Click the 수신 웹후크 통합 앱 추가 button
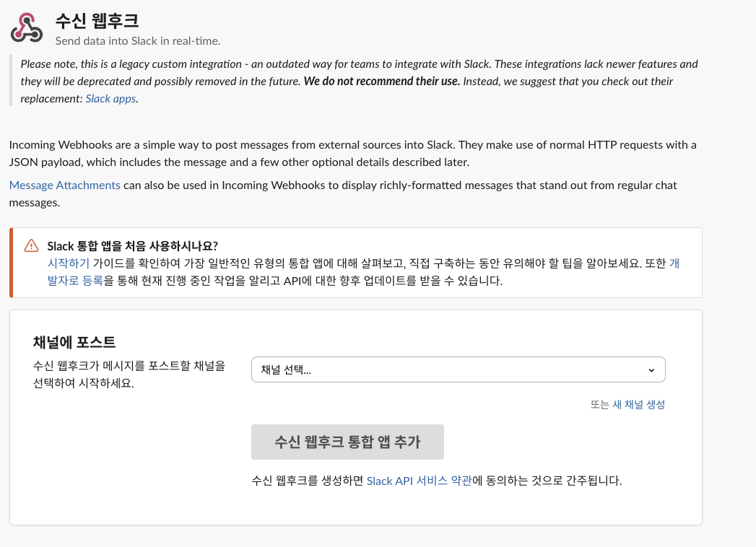 pyautogui.click(x=347, y=442)
